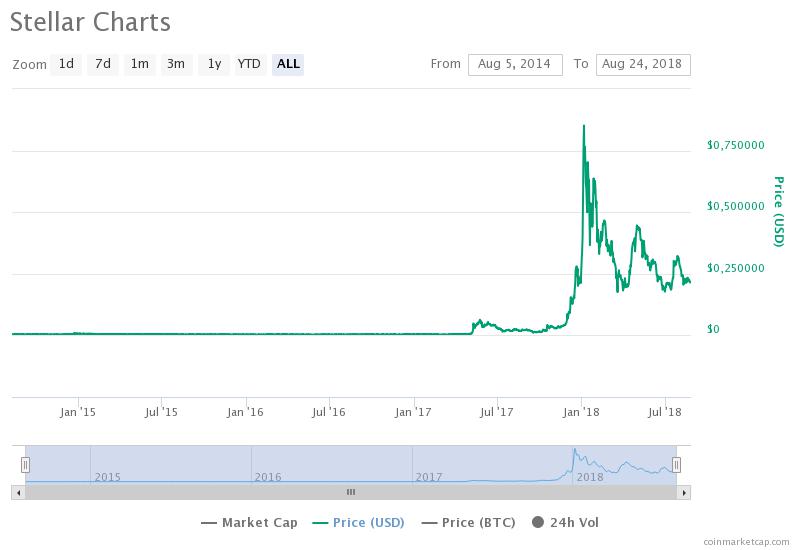Click the Jan '18 axis label

(582, 412)
